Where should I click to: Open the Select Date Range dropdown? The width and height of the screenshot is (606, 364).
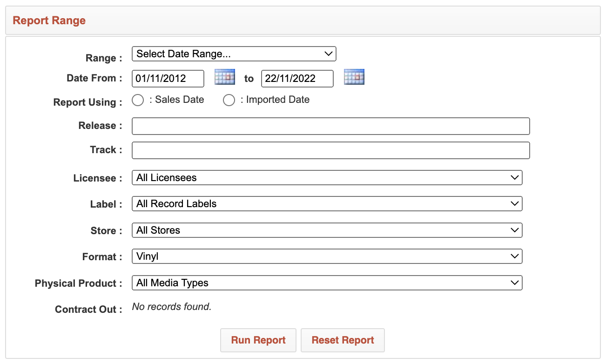[x=234, y=54]
